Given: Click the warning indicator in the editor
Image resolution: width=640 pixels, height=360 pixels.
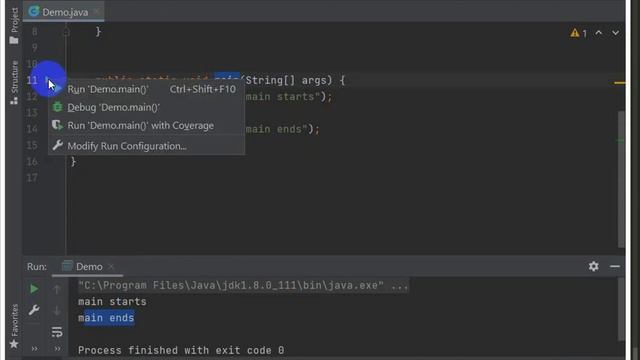Looking at the screenshot, I should 578,33.
